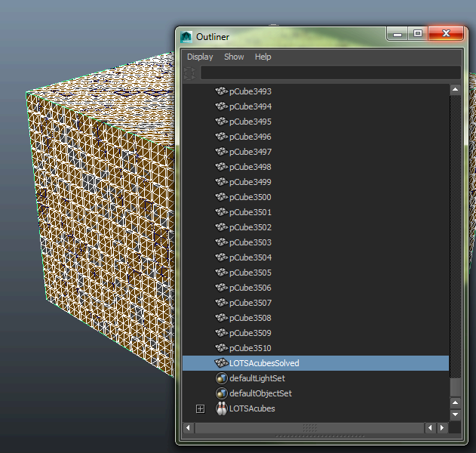Image resolution: width=476 pixels, height=453 pixels.
Task: Click the mesh icon of pCube3493
Action: (222, 91)
